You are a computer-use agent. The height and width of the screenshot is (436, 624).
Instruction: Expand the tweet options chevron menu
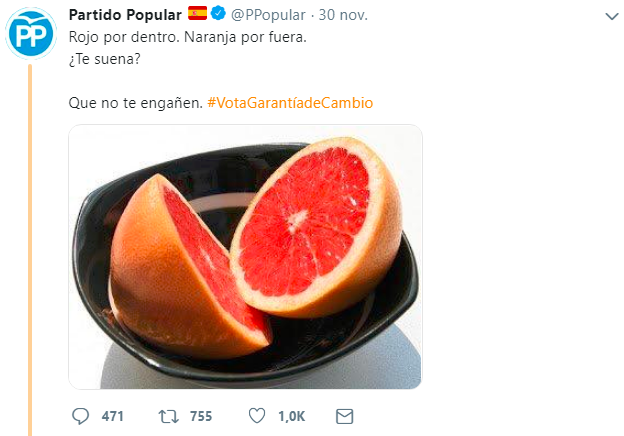click(612, 17)
